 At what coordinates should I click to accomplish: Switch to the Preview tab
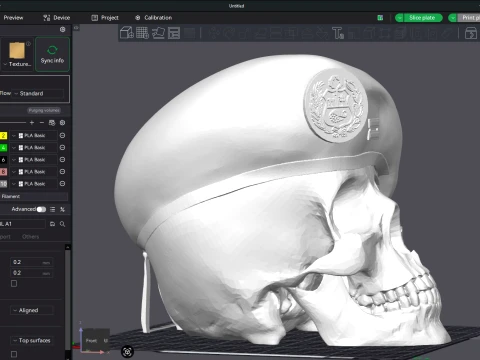(x=13, y=18)
